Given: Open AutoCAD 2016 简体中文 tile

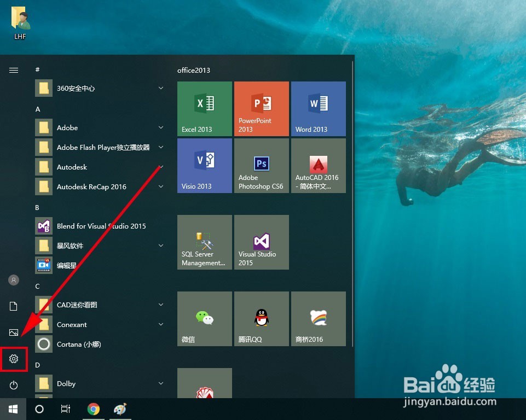Looking at the screenshot, I should click(318, 165).
